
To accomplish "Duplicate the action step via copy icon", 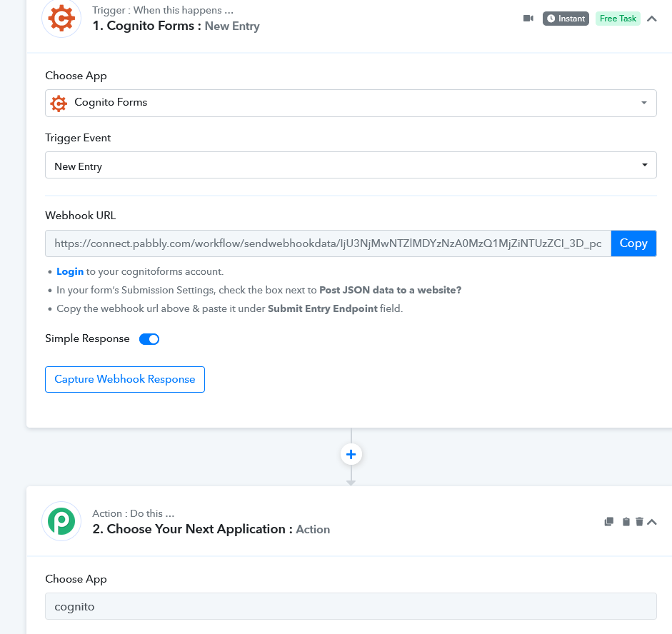I will point(609,521).
